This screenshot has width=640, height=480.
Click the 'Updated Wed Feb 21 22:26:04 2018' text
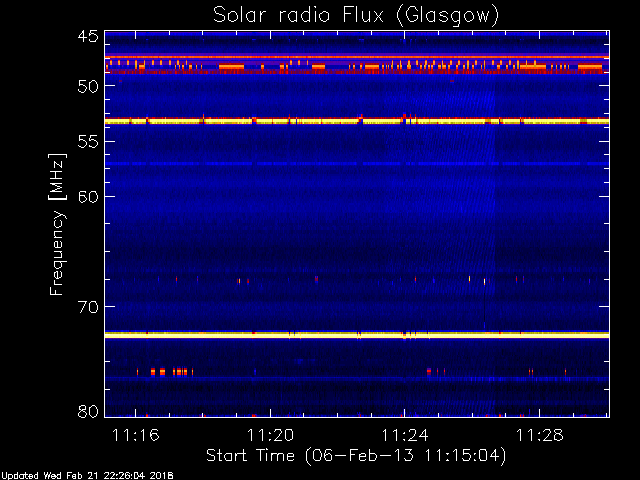[x=87, y=476]
